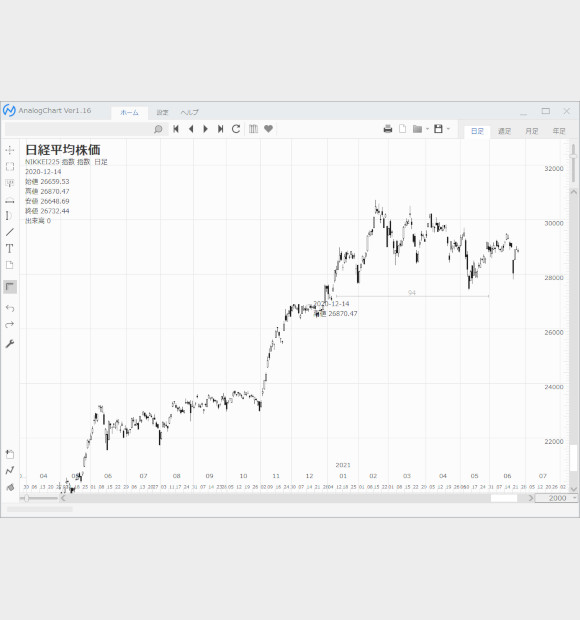Add chart to favorites with heart icon
Image resolution: width=580 pixels, height=620 pixels.
click(x=268, y=129)
